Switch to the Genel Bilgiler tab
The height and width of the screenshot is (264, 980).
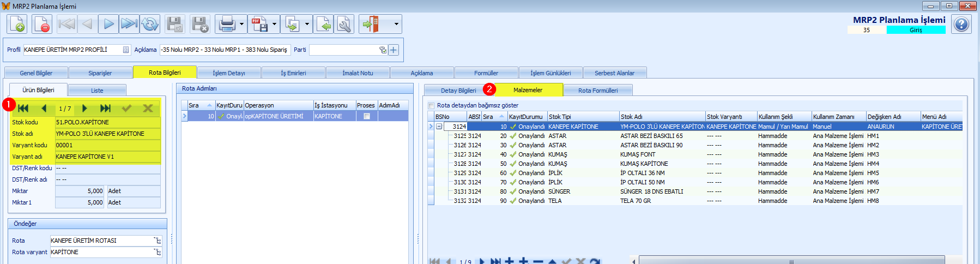point(36,73)
